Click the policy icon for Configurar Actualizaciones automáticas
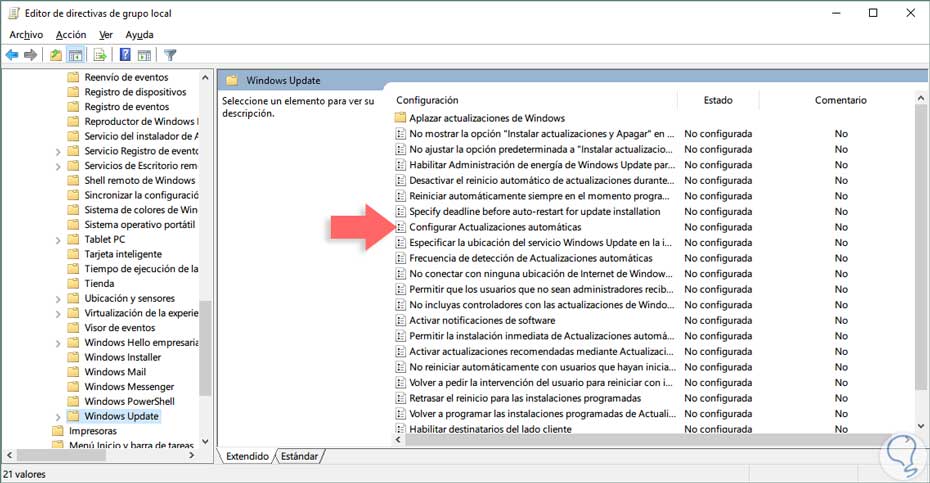Screen dimensions: 930x483 click(401, 227)
